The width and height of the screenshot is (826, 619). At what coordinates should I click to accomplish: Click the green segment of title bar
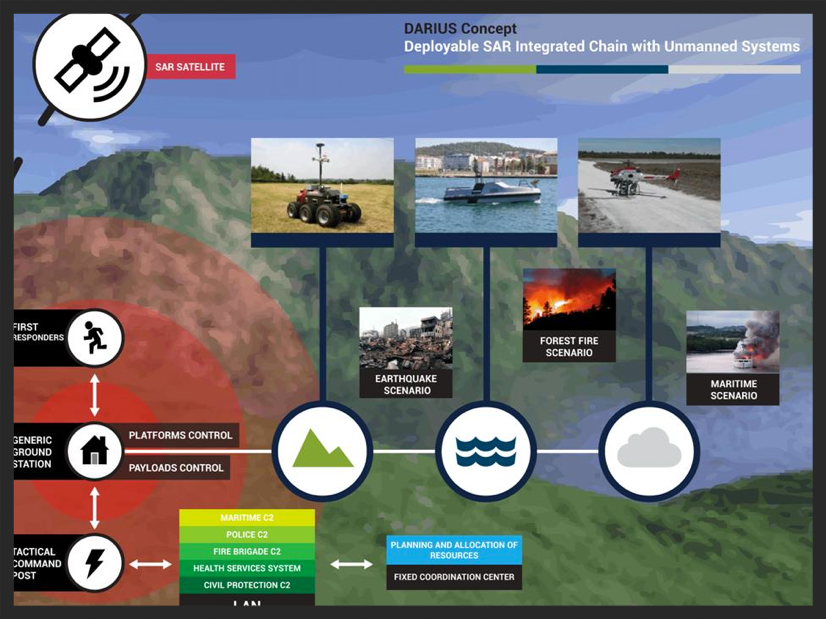coord(470,70)
